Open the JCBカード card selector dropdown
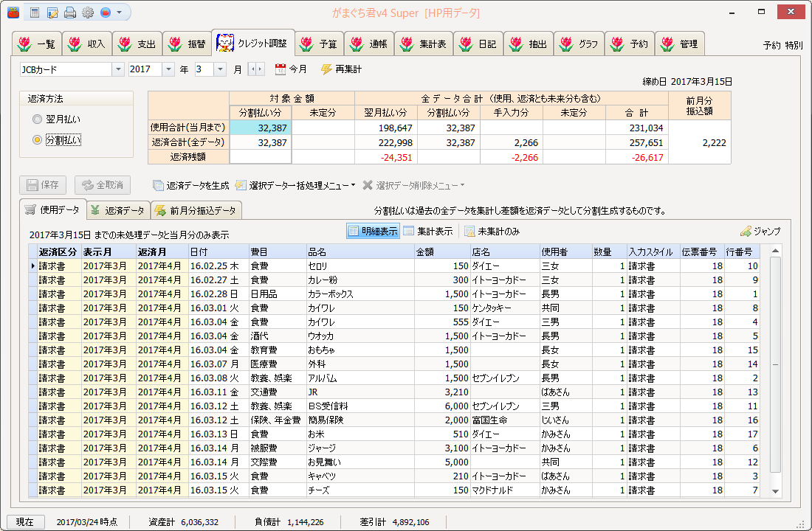812x531 pixels. point(118,69)
